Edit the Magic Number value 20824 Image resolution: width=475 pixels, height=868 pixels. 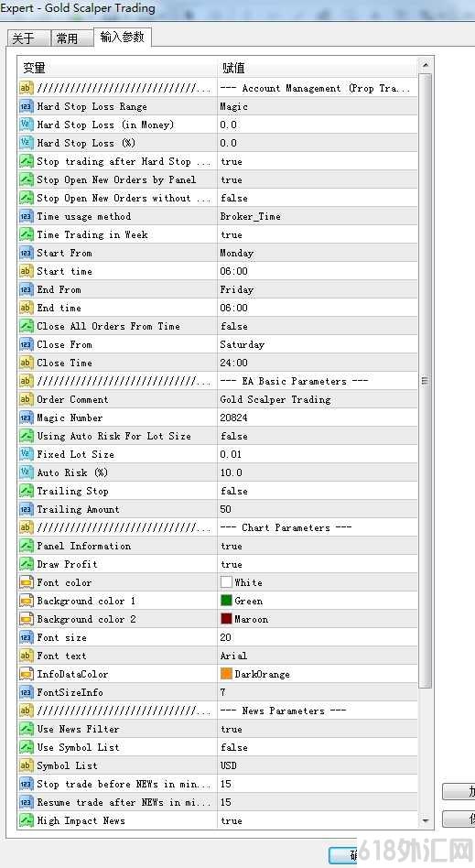(318, 418)
